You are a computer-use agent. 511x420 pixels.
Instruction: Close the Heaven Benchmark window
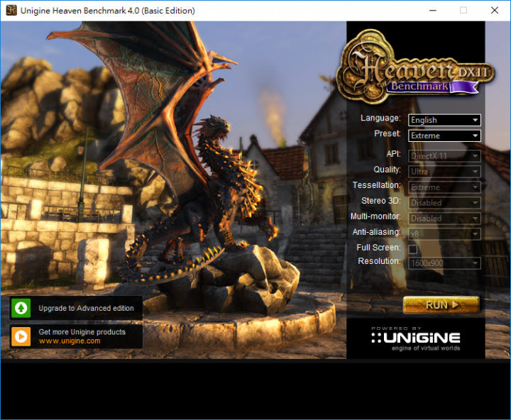pos(495,11)
